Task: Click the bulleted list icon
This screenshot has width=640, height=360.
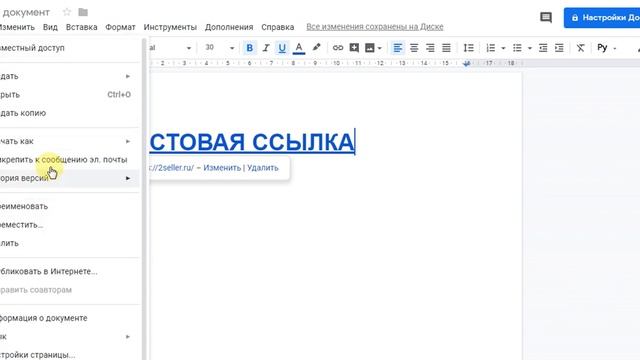Action: [517, 48]
